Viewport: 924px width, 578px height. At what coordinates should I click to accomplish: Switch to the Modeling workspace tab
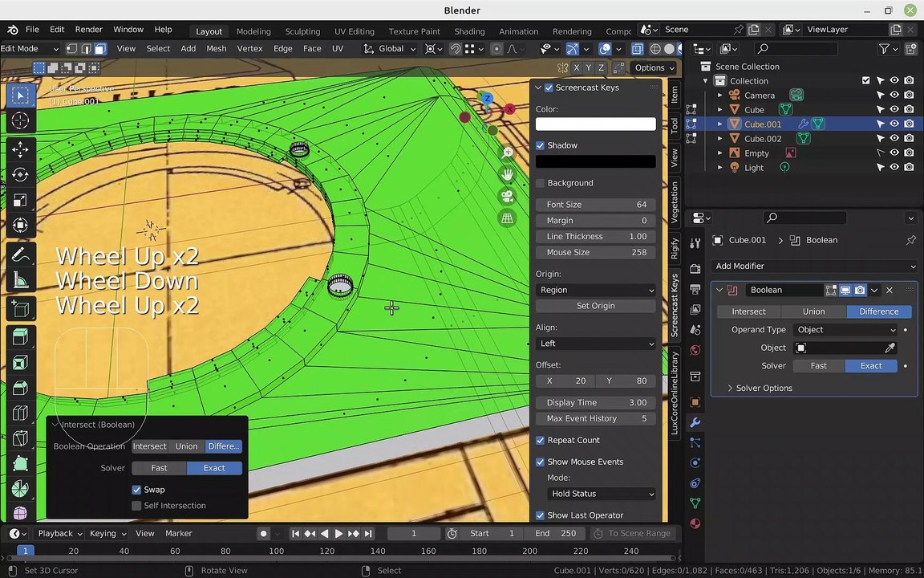(253, 32)
